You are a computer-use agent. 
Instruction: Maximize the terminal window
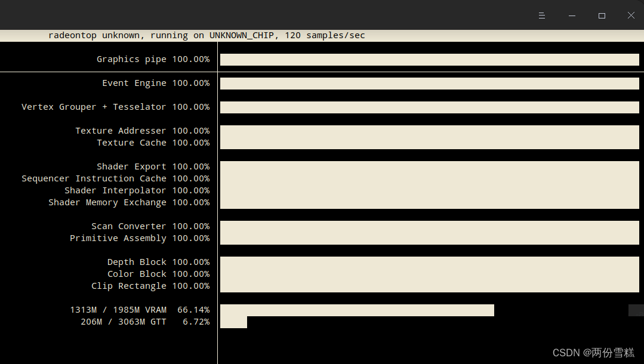(x=602, y=16)
